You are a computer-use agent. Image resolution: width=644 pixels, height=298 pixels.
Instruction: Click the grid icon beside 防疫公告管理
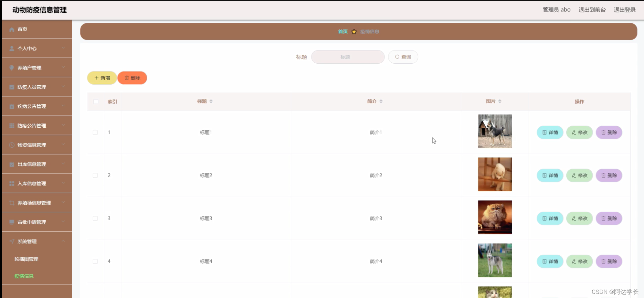coord(12,126)
